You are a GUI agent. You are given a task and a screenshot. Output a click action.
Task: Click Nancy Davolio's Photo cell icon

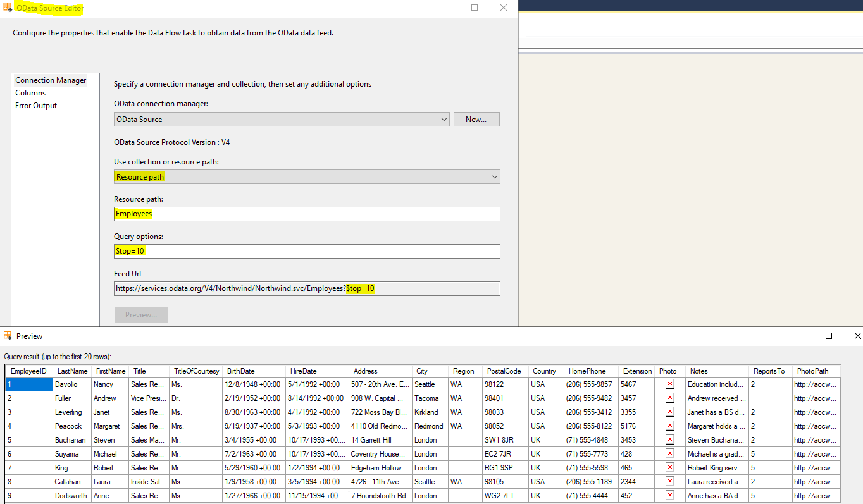click(669, 384)
